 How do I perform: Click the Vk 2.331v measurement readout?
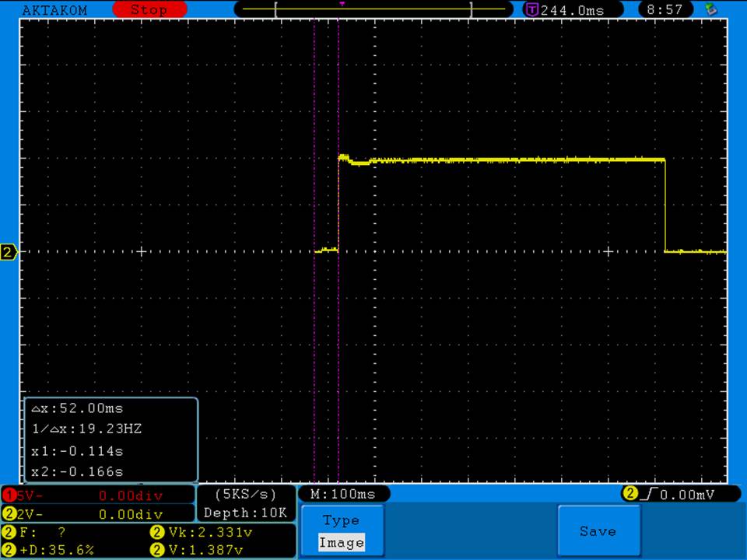[203, 533]
